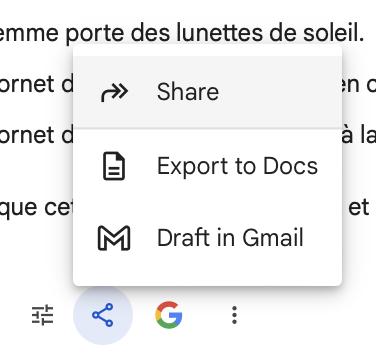Select the Share menu entry label
Image resolution: width=376 pixels, height=360 pixels.
click(x=188, y=92)
